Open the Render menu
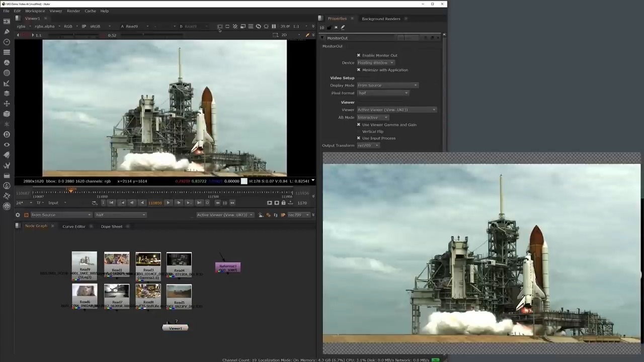This screenshot has width=644, height=362. (73, 11)
